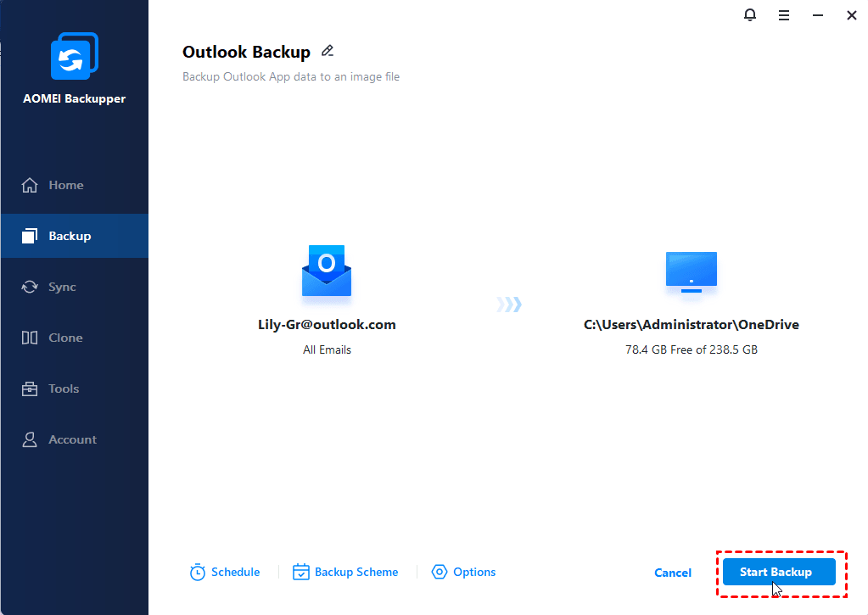Viewport: 868px width, 615px height.
Task: Click the C:\Users\Administrator\OneDrive destination path
Action: [691, 325]
